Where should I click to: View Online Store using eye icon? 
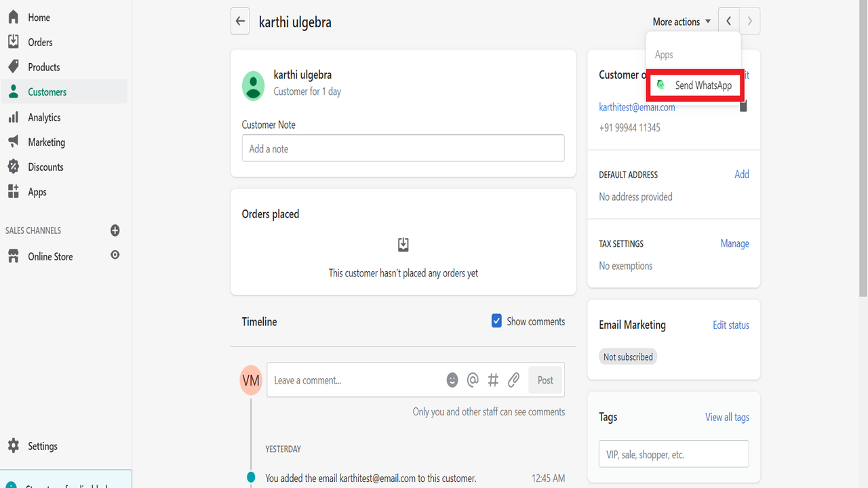(x=115, y=256)
